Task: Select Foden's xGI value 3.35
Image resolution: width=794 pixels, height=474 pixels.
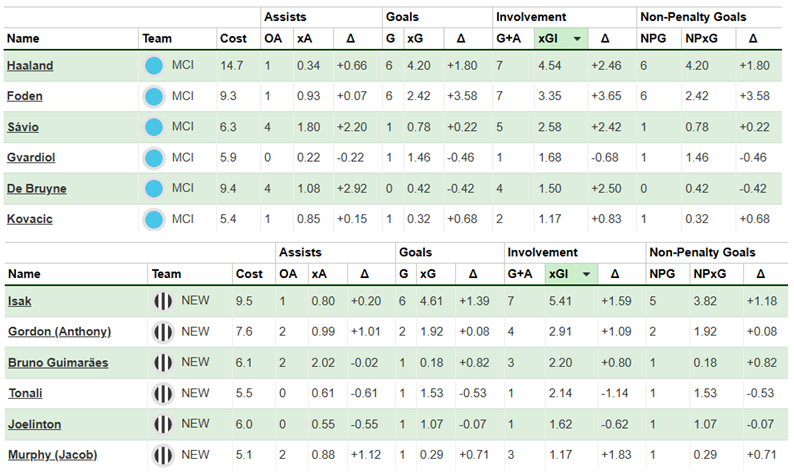Action: coord(550,96)
